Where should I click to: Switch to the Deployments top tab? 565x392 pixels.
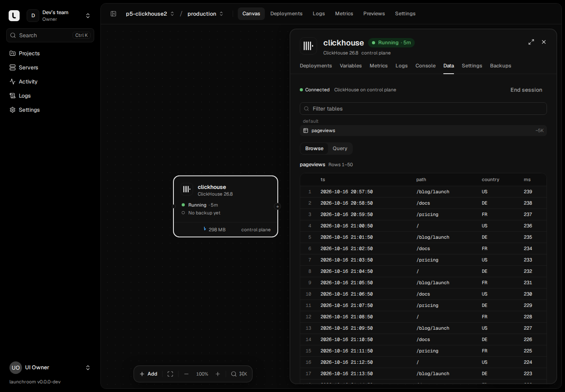tap(286, 14)
